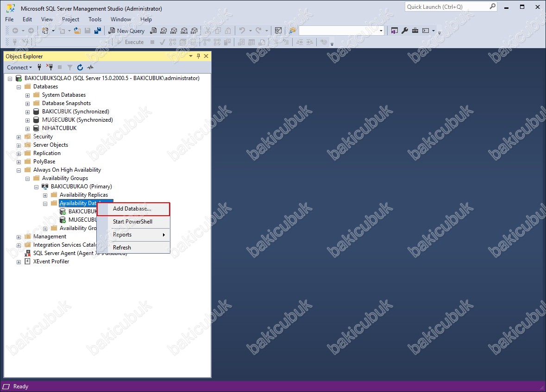546x392 pixels.
Task: Select the PolyBase tree item
Action: pyautogui.click(x=44, y=161)
